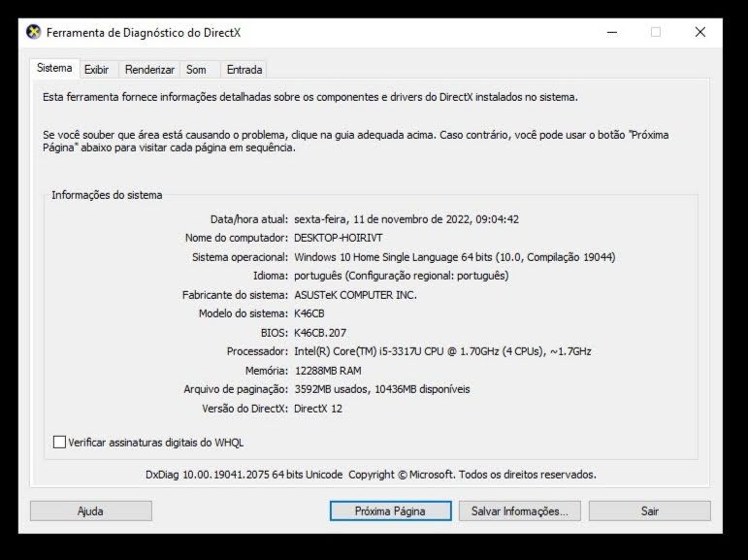Click the system model value K46CB
748x560 pixels.
[309, 313]
